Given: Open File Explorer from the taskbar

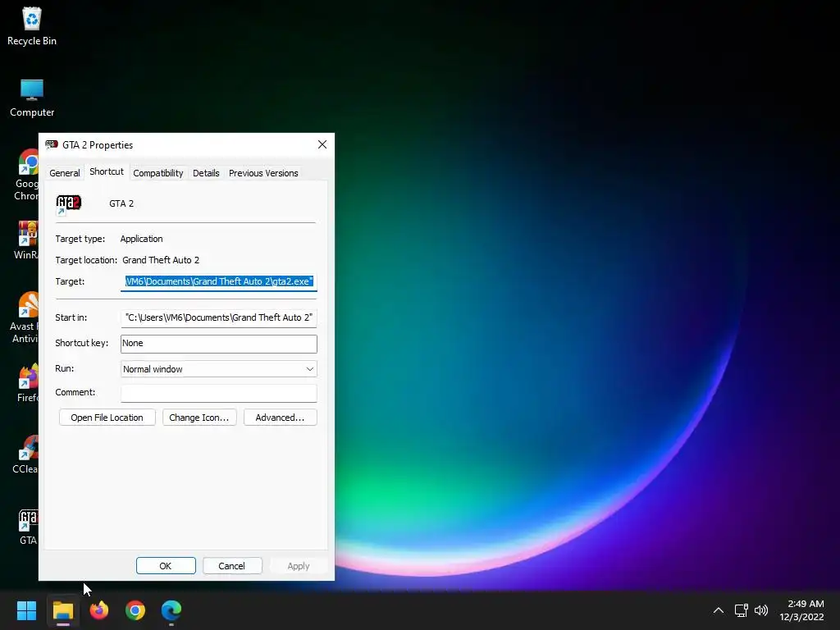Looking at the screenshot, I should (62, 610).
